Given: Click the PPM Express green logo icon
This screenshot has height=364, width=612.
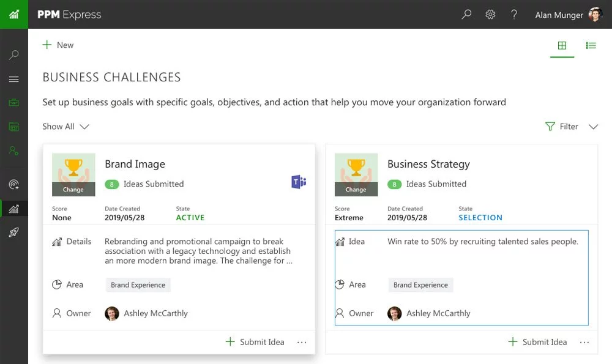Looking at the screenshot, I should coord(14,15).
